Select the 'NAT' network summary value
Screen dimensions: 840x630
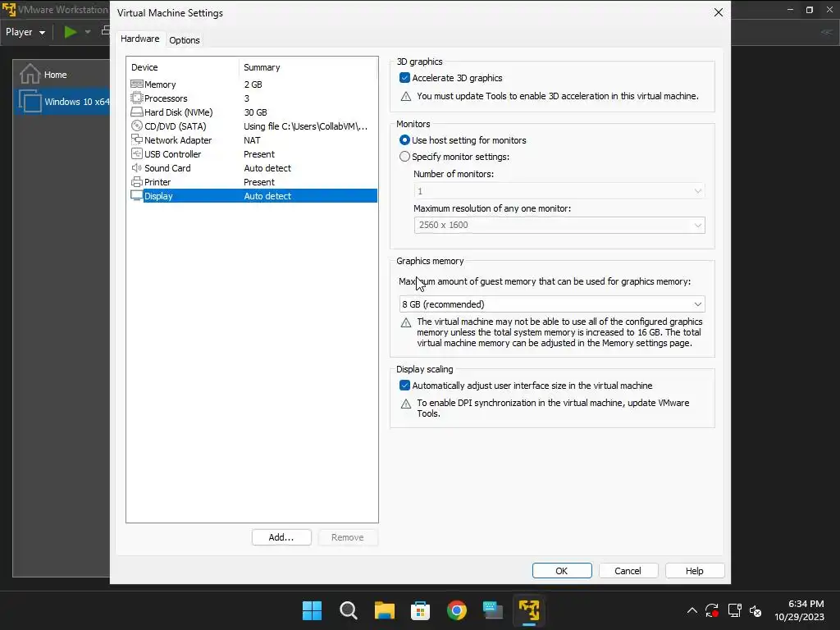click(252, 139)
